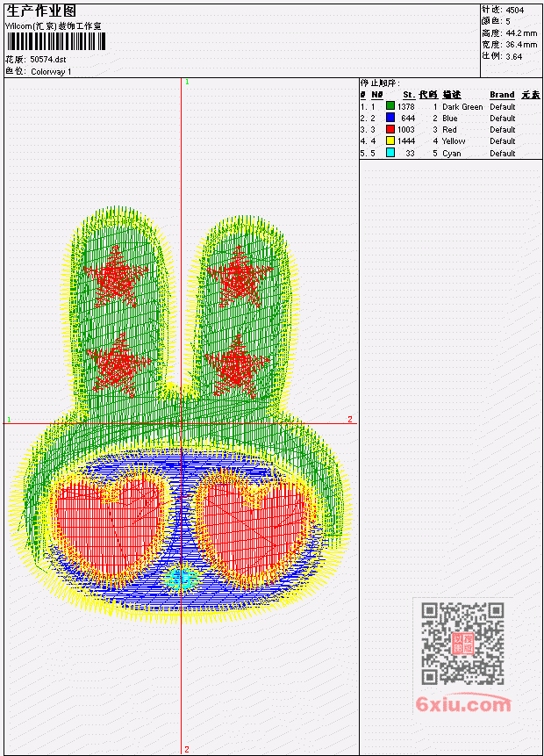Screen dimensions: 544x756
Task: Click 'Default' brand in the Dark Green row
Action: [x=503, y=107]
